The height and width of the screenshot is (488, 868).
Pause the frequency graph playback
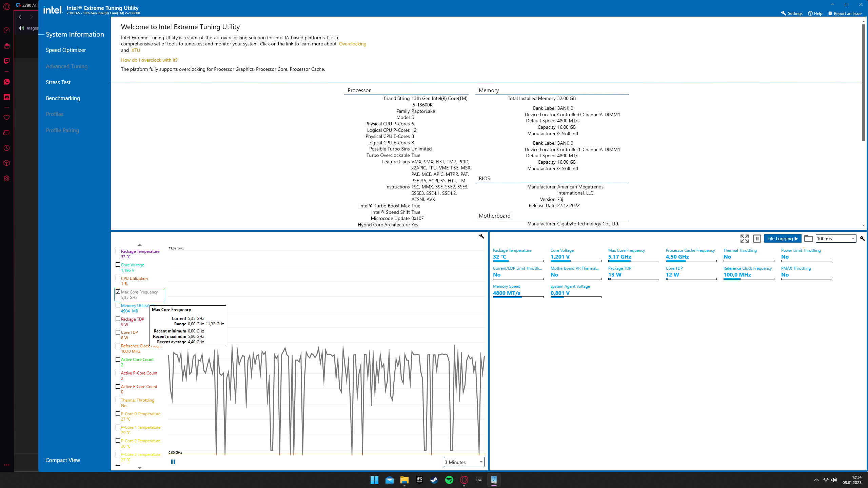click(173, 462)
